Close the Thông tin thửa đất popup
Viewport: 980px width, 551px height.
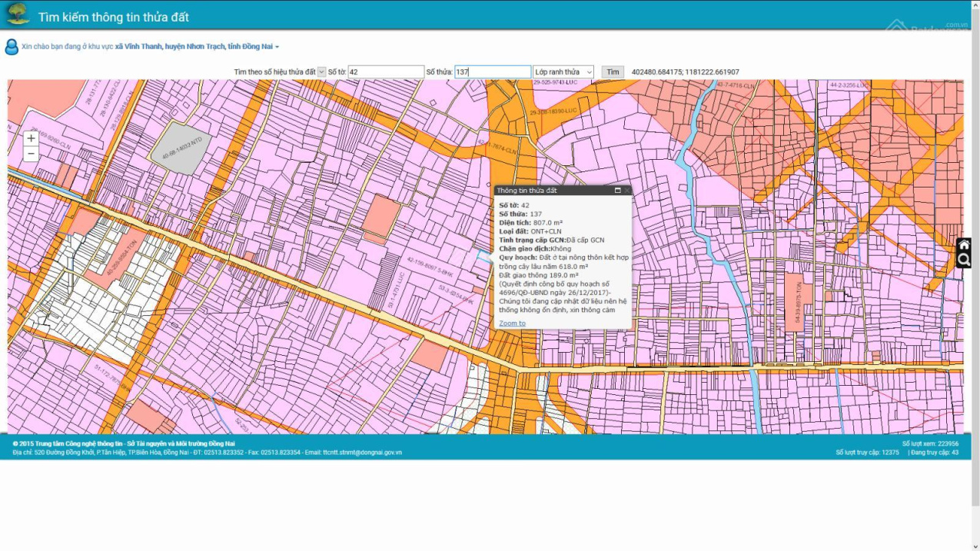(x=626, y=190)
